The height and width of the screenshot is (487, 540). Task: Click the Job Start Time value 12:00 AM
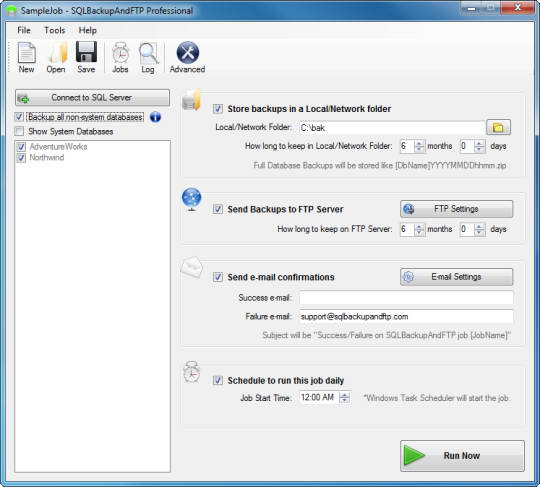click(318, 397)
